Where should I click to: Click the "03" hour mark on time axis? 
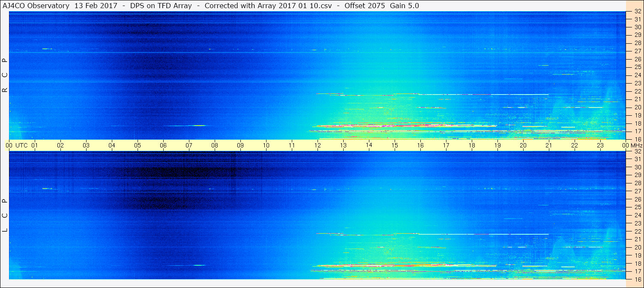coord(86,145)
